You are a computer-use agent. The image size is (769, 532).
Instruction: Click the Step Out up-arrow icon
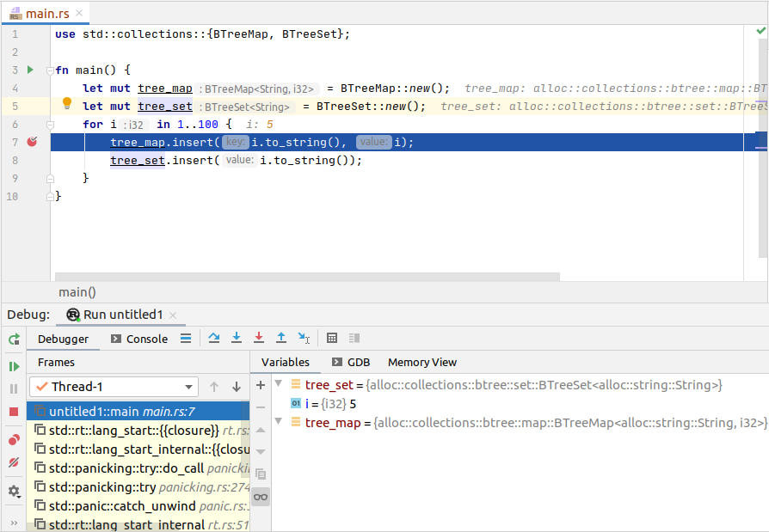[x=281, y=338]
